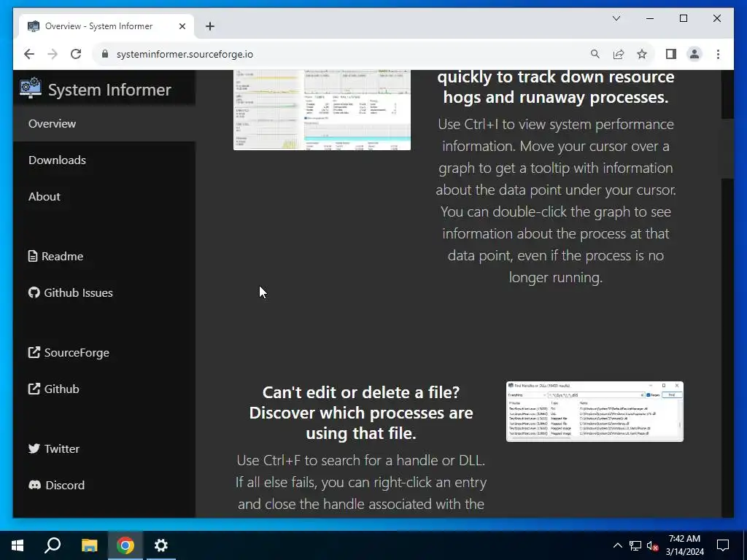
Task: Open the Chrome side panel icon
Action: tap(671, 54)
